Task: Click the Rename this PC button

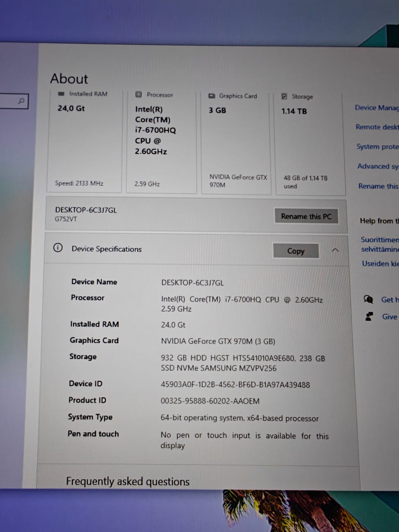Action: click(306, 216)
